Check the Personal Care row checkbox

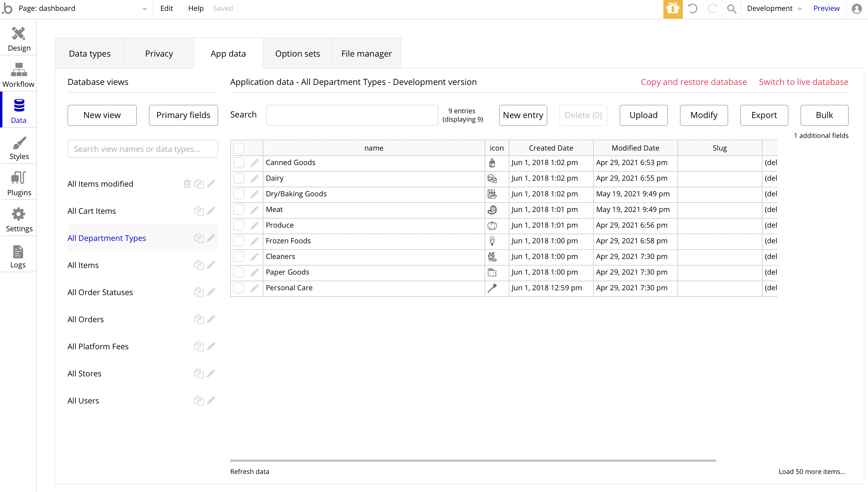(239, 288)
